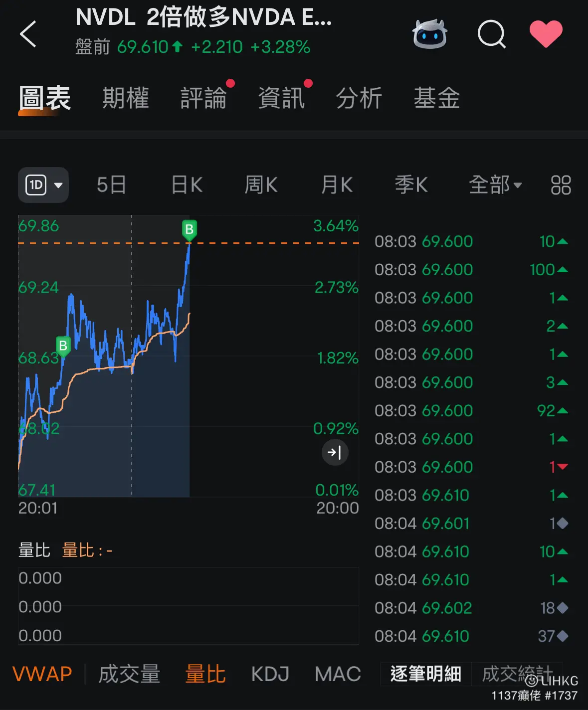Viewport: 588px width, 710px height.
Task: Tap the 69.86 price axis label
Action: pyautogui.click(x=38, y=226)
